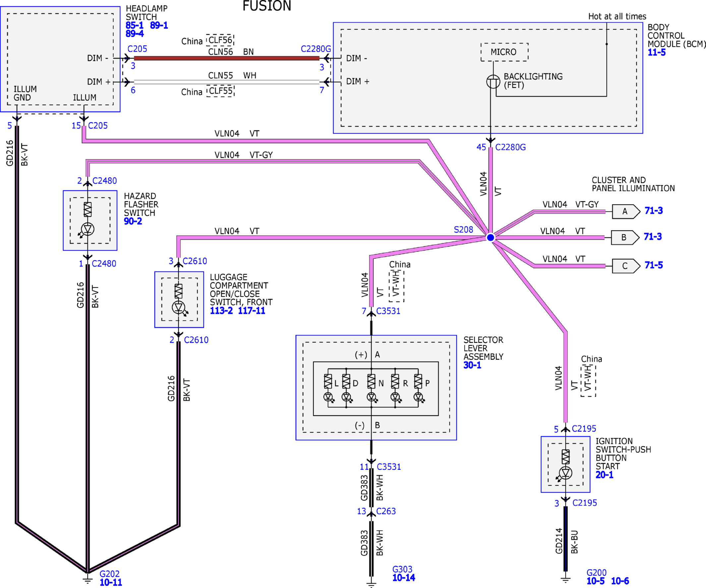Click the G202 ground symbol
Screen dimensions: 706x588
click(88, 580)
